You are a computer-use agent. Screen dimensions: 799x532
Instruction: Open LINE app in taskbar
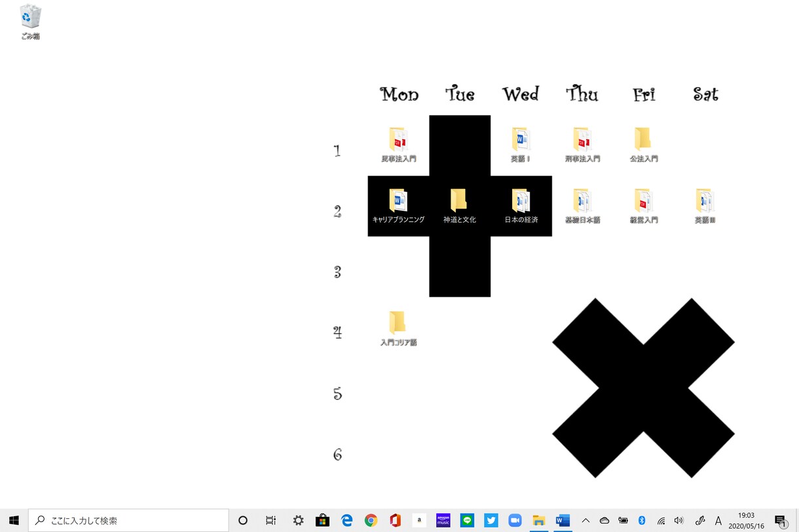tap(467, 520)
